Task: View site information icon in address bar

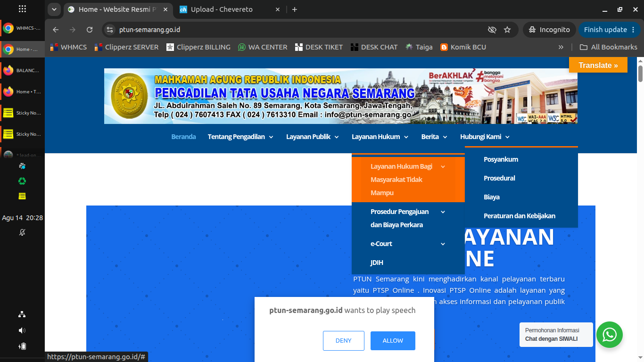Action: coord(110,30)
